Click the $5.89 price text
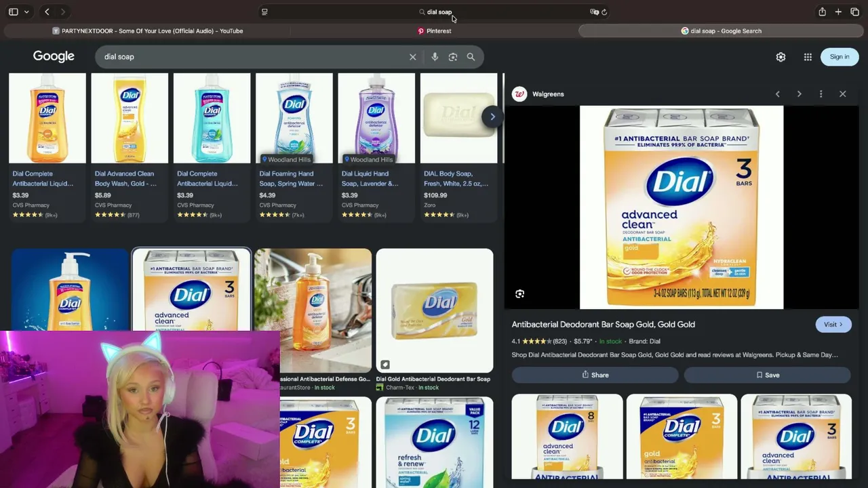 (x=103, y=195)
